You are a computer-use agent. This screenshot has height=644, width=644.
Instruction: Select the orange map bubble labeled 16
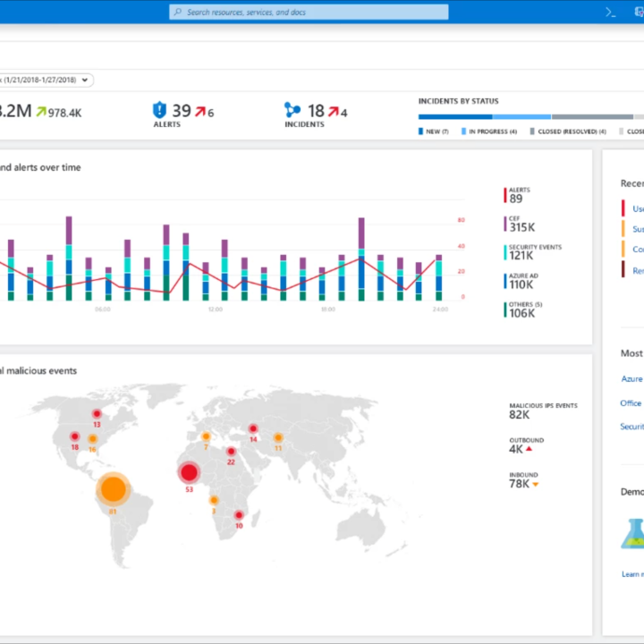click(x=93, y=438)
